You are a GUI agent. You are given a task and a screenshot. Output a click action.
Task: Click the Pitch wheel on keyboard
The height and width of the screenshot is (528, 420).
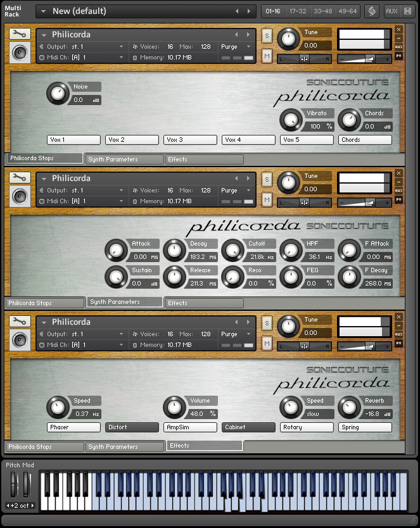(13, 484)
